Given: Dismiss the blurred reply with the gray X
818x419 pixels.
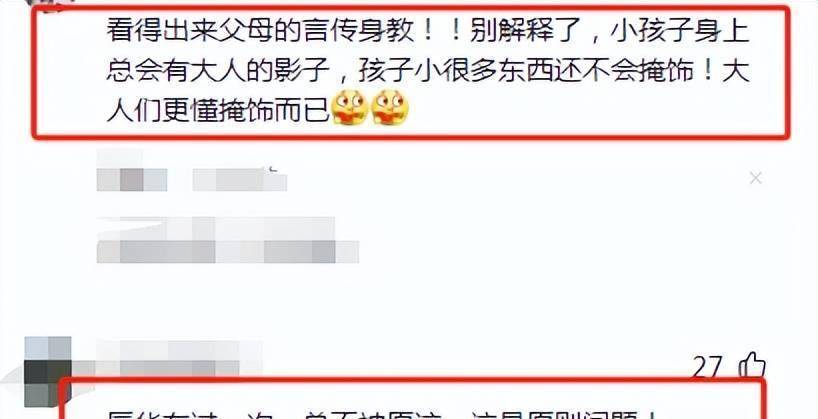Looking at the screenshot, I should click(x=755, y=178).
